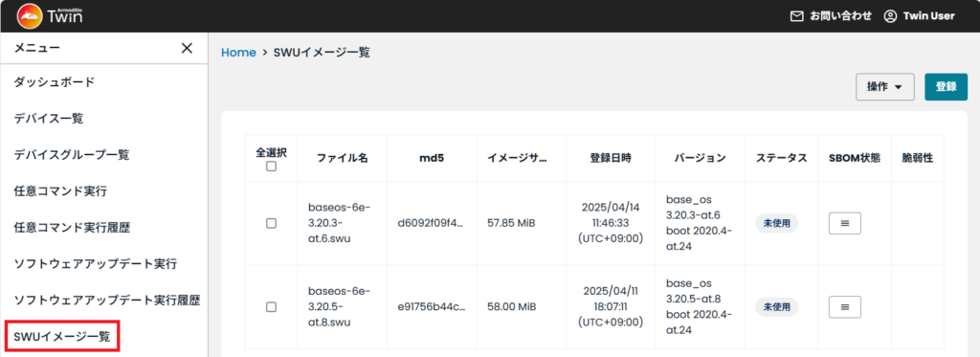This screenshot has height=357, width=980.
Task: Click the Armadillo Twin logo icon
Action: pyautogui.click(x=30, y=16)
